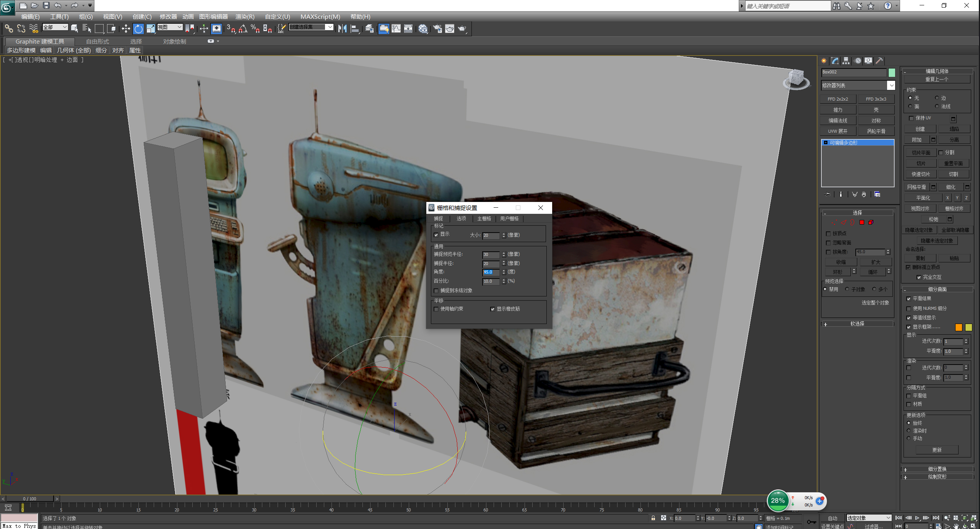Open the Material Editor icon
Viewport: 980px width, 529px height.
(x=423, y=29)
